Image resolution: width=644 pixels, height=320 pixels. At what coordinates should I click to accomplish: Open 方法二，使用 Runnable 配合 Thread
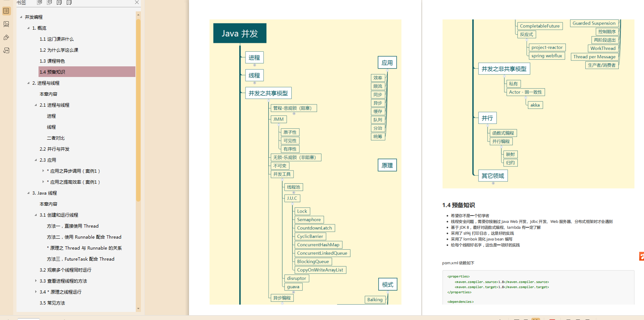[x=84, y=237]
